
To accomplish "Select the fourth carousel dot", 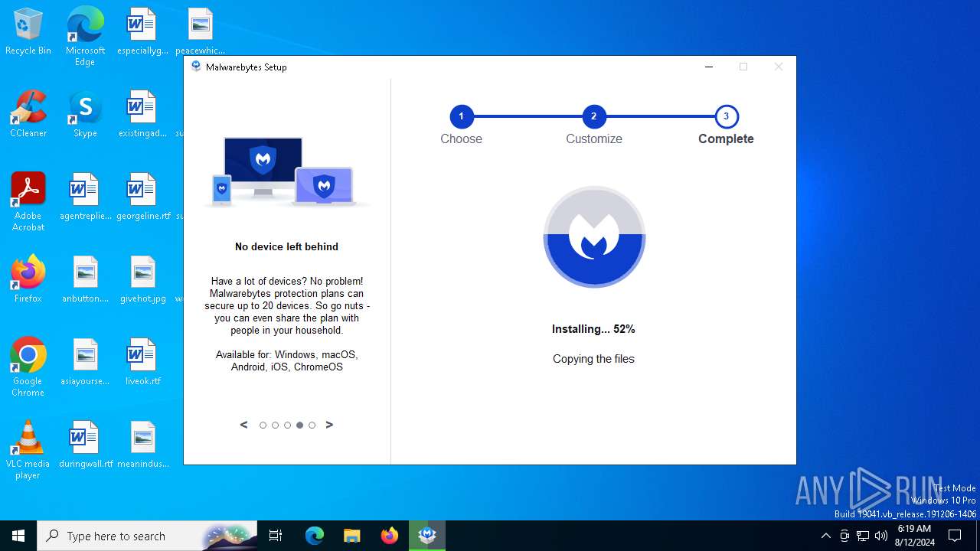I will pos(299,425).
